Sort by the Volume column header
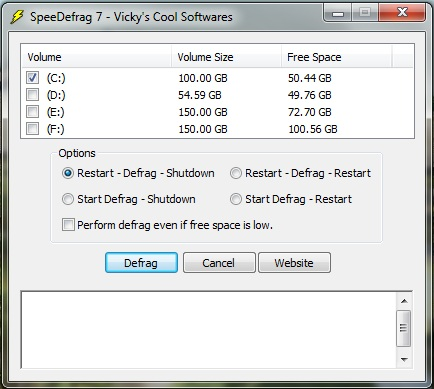The height and width of the screenshot is (389, 434). (96, 57)
